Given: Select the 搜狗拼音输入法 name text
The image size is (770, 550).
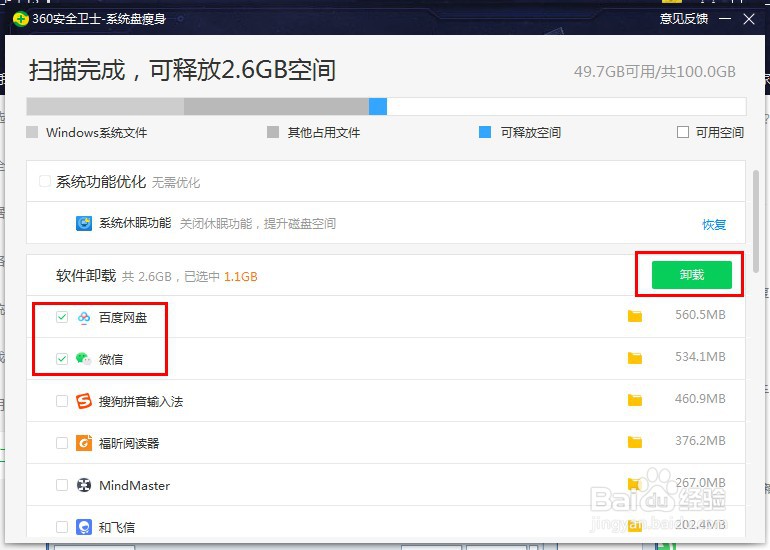Looking at the screenshot, I should pos(141,402).
